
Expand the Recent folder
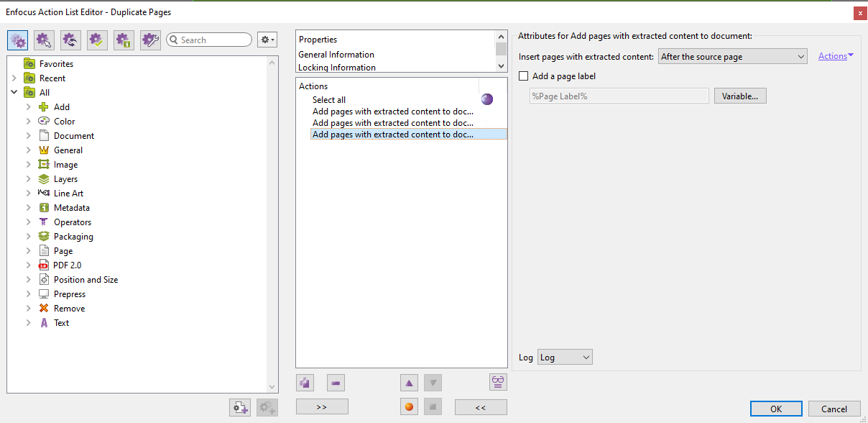[x=14, y=78]
